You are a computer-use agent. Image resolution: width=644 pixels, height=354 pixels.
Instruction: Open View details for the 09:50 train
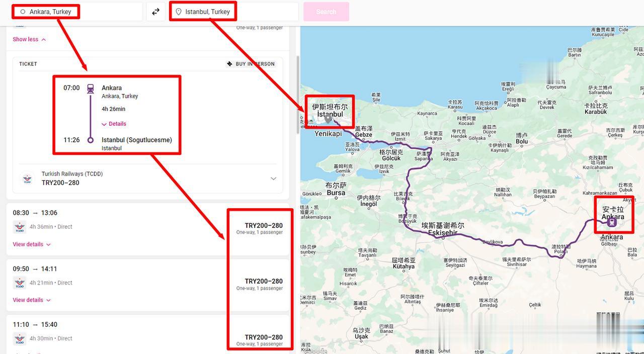click(32, 300)
